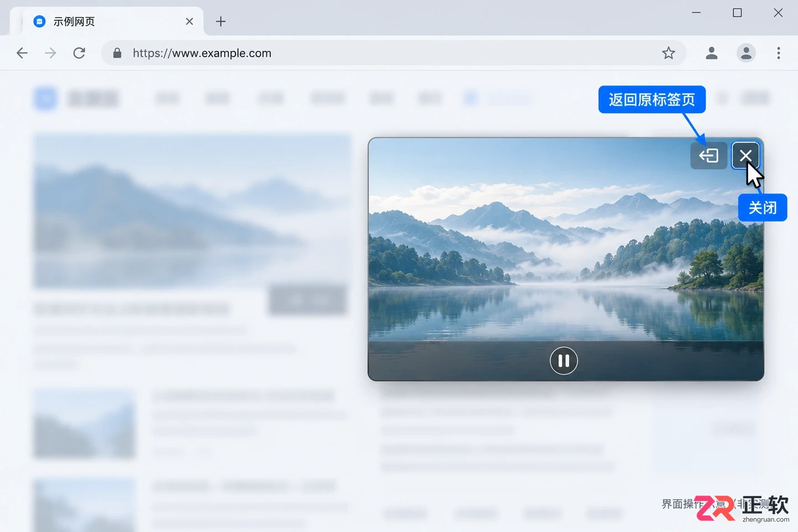
Task: Maximize the browser window
Action: [x=737, y=13]
